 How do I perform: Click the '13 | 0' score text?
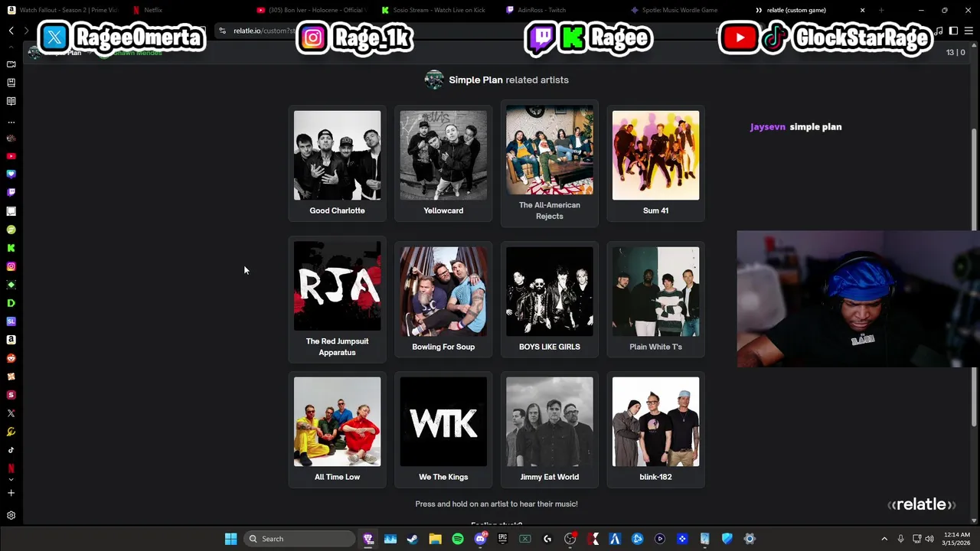point(955,52)
